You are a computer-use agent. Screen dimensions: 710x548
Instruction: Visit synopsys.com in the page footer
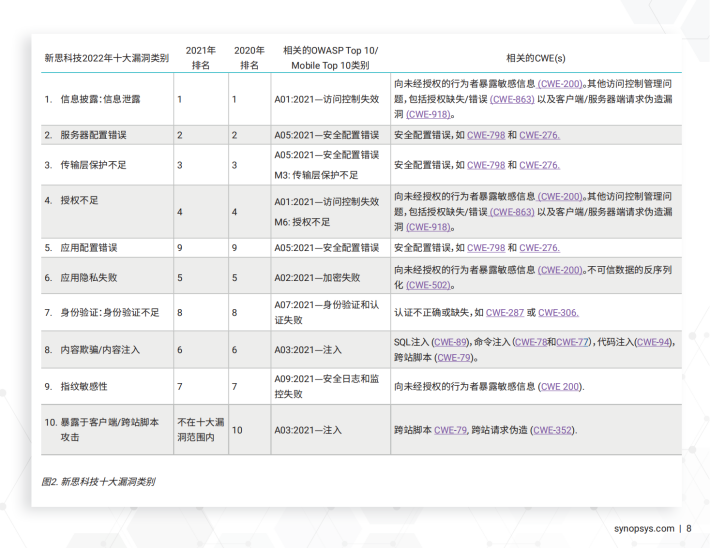coord(643,528)
